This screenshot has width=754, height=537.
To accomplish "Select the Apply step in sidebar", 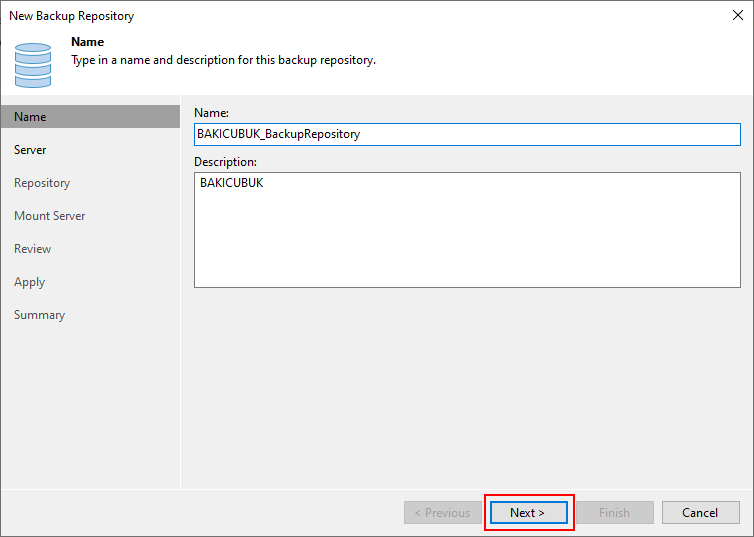I will pyautogui.click(x=29, y=282).
